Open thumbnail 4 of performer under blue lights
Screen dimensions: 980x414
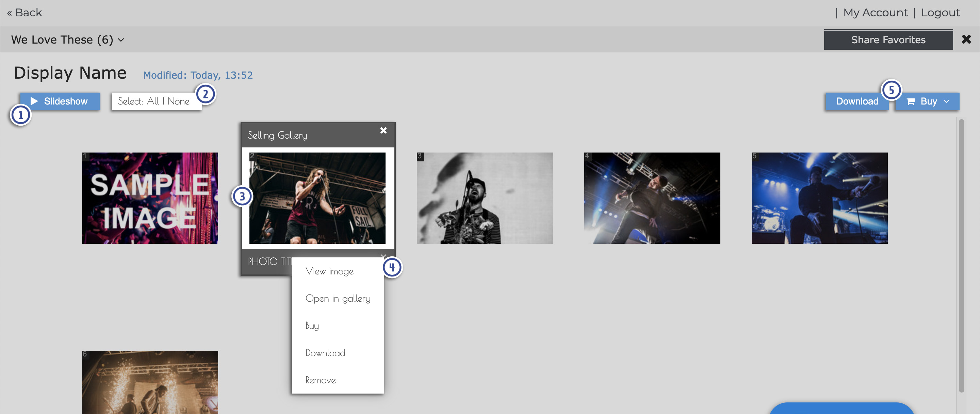tap(652, 198)
